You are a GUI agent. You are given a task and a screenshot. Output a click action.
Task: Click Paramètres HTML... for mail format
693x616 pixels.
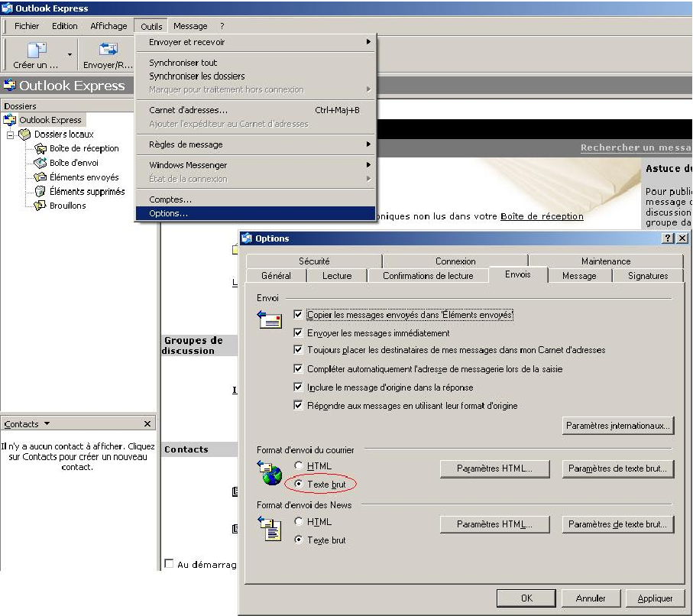pos(494,468)
